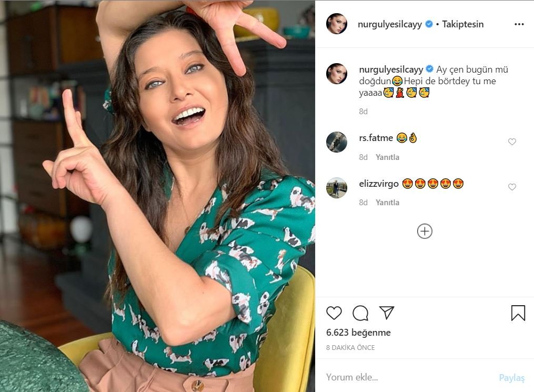The image size is (534, 392).
Task: Click the Takiptesin following button
Action: click(463, 24)
